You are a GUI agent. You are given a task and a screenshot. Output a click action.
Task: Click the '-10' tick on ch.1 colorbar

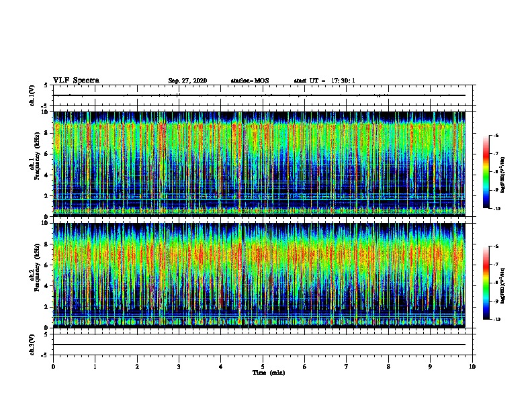(496, 209)
